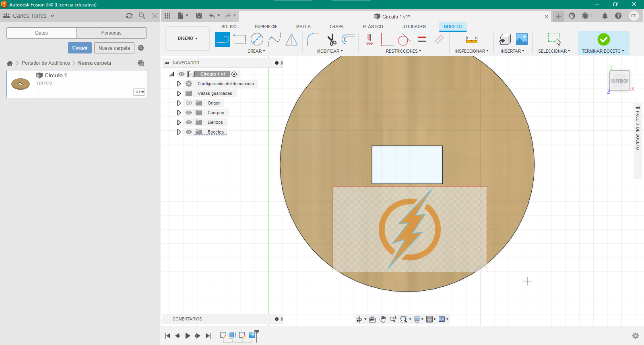Click the Cargar button
The image size is (644, 345).
point(80,48)
